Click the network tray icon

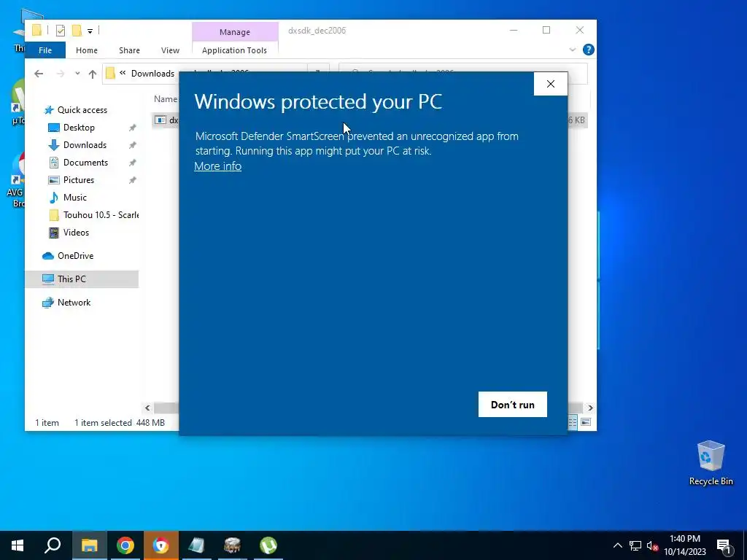635,545
